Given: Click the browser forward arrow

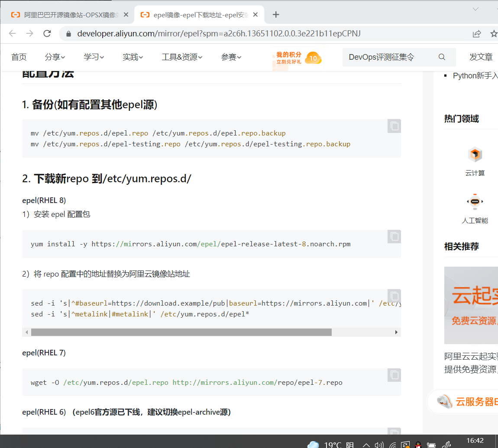Looking at the screenshot, I should (29, 33).
